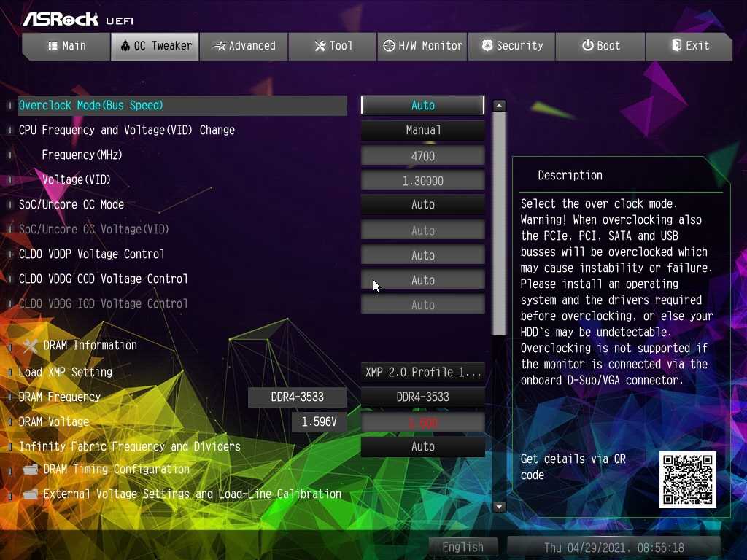The height and width of the screenshot is (560, 747).
Task: Open Overclock Mode Auto dropdown
Action: pyautogui.click(x=422, y=106)
